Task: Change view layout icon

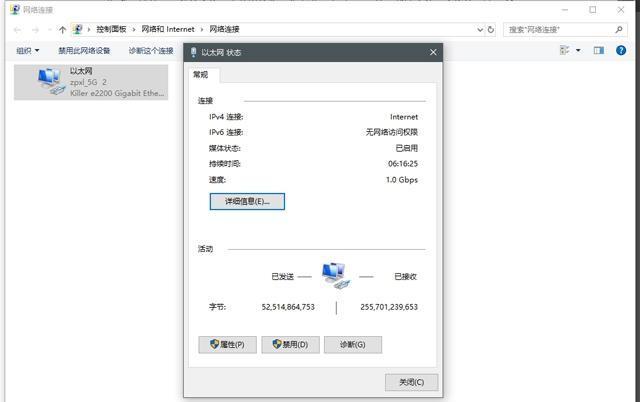Action: [564, 50]
